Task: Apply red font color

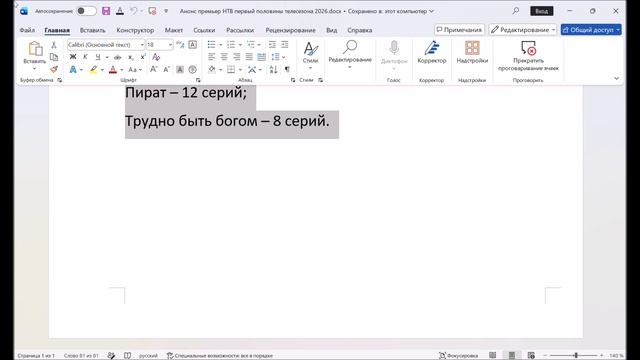Action: [x=113, y=70]
